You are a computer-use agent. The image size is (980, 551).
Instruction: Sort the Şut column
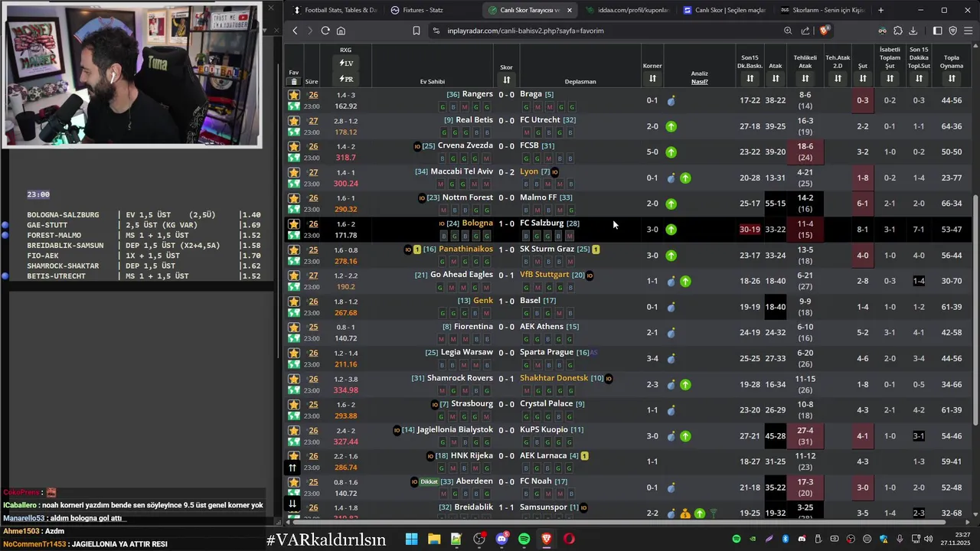pos(863,78)
